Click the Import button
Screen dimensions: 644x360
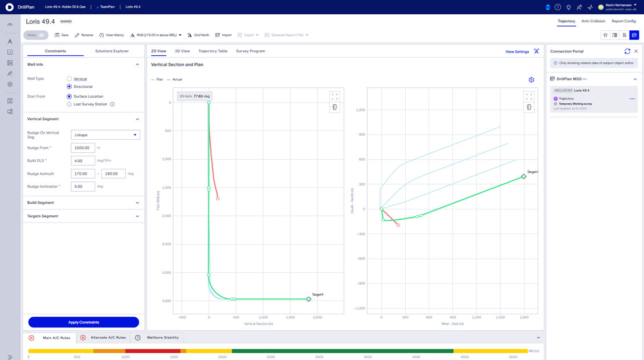223,35
